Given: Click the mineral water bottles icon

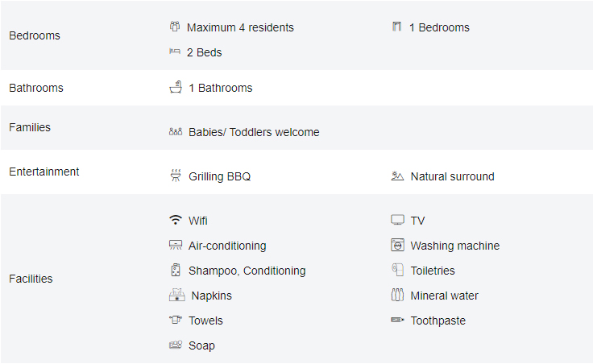Looking at the screenshot, I should click(397, 295).
